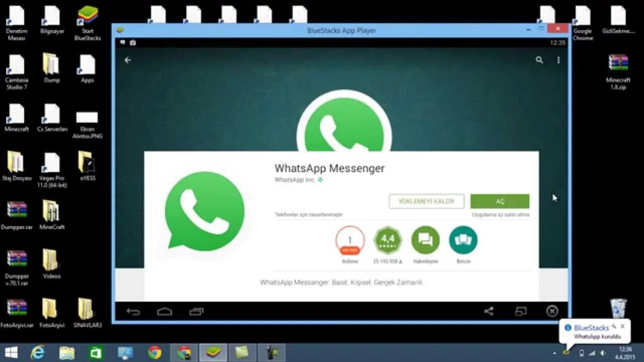
Task: Select the SINAVLAR3 folder
Action: pos(87,314)
